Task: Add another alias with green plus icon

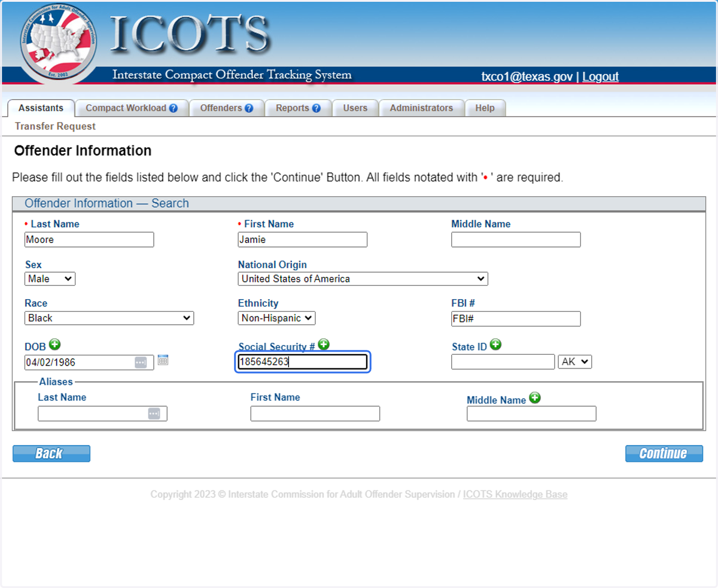Action: [535, 397]
